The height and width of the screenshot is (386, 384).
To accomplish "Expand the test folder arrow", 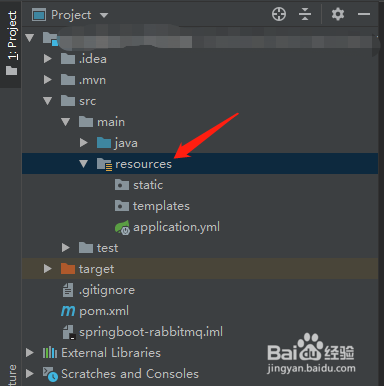I will point(66,248).
